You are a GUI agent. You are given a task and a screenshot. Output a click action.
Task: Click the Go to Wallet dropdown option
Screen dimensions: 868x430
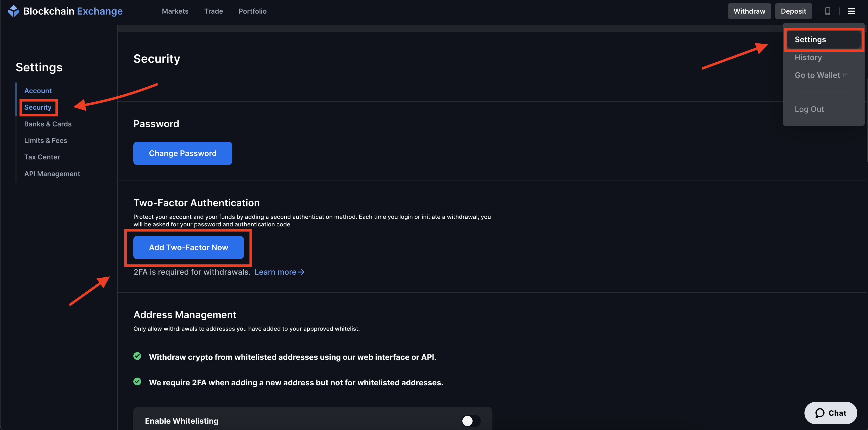click(x=821, y=75)
